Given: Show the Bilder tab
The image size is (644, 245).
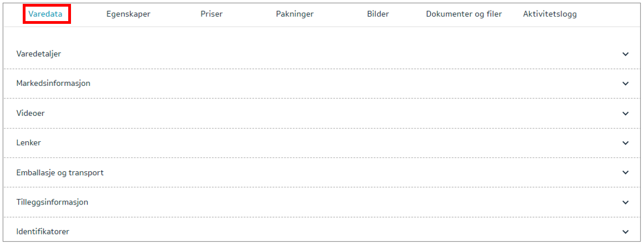Looking at the screenshot, I should point(378,14).
